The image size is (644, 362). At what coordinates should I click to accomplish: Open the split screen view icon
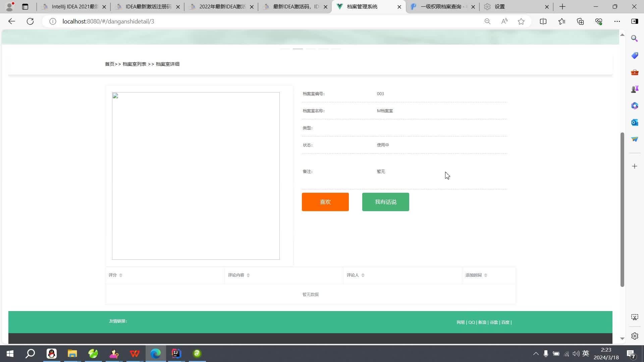pos(543,21)
